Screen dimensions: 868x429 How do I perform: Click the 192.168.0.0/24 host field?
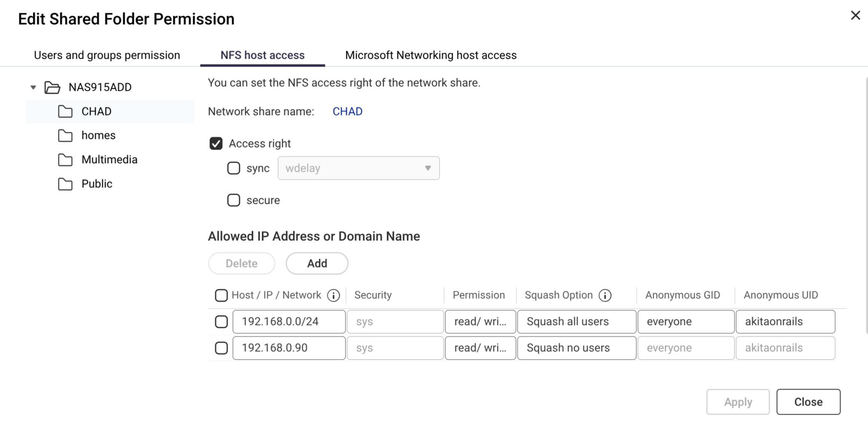point(289,322)
